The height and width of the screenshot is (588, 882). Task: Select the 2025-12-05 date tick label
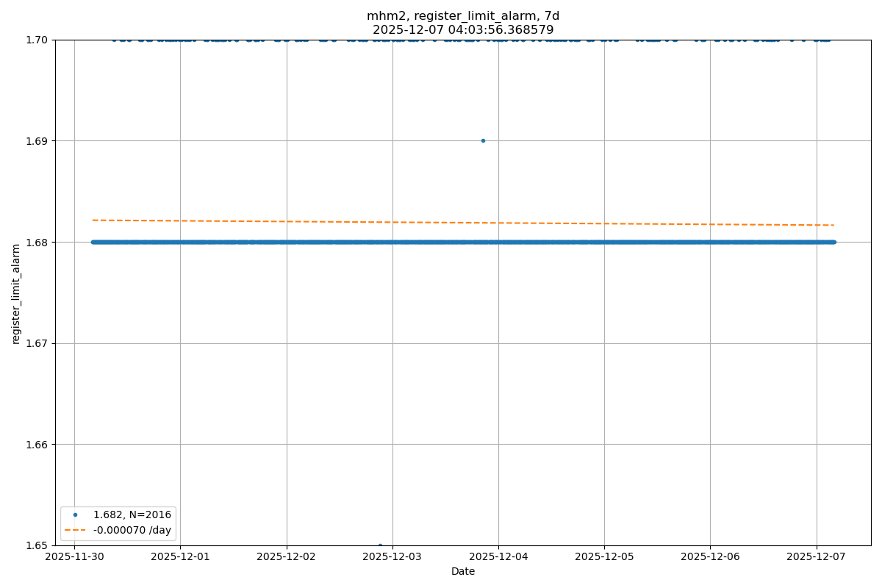(604, 557)
